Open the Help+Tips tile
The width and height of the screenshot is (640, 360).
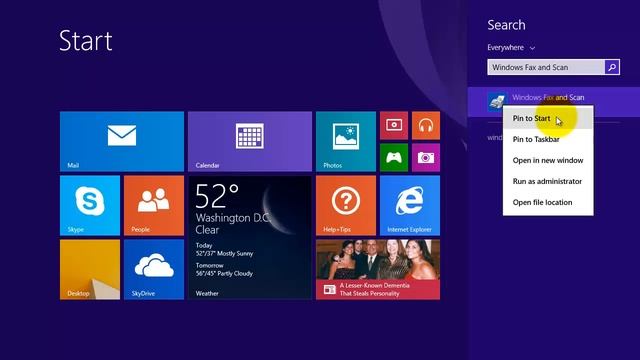pyautogui.click(x=346, y=205)
